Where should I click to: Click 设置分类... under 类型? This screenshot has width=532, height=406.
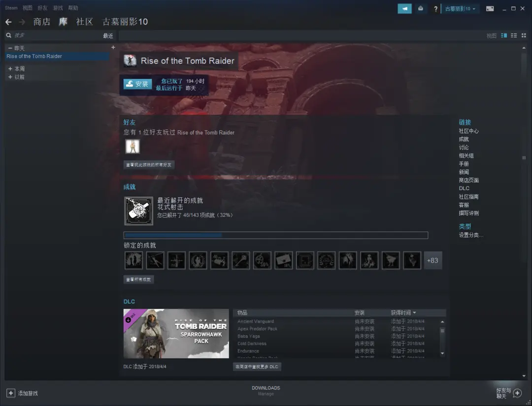(471, 235)
